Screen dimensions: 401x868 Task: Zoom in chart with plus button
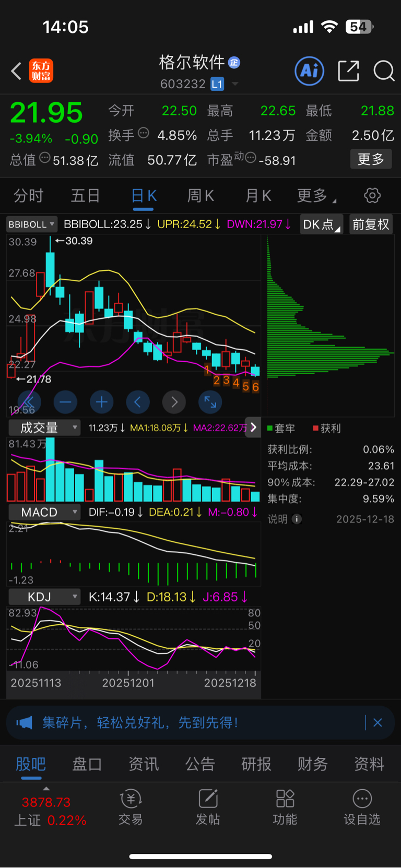[102, 402]
